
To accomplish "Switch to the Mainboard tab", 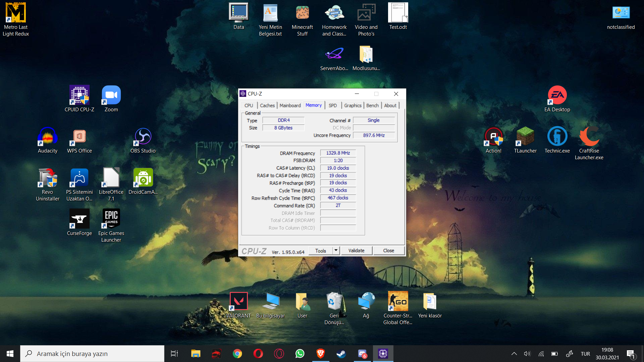I will (290, 105).
